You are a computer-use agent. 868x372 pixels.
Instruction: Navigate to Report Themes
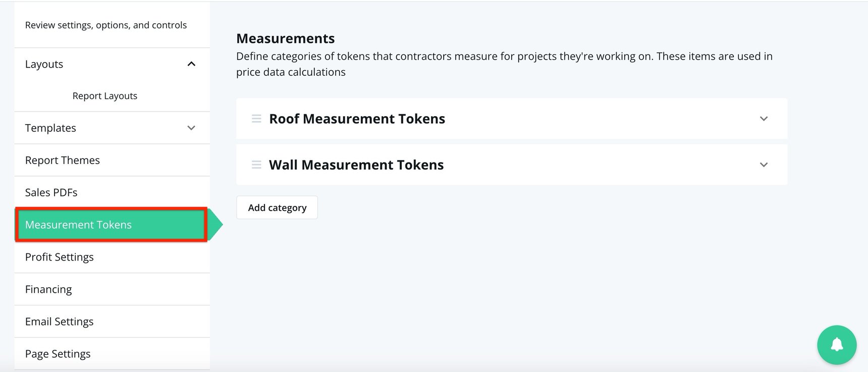[62, 160]
